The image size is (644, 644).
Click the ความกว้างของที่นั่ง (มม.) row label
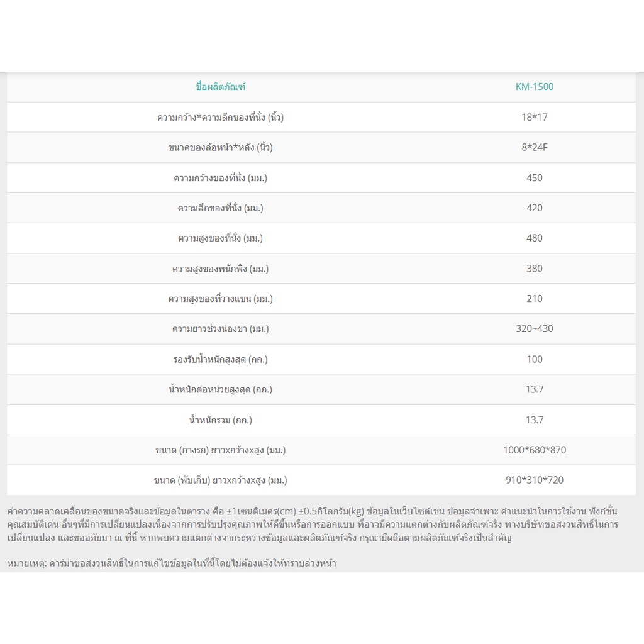221,178
